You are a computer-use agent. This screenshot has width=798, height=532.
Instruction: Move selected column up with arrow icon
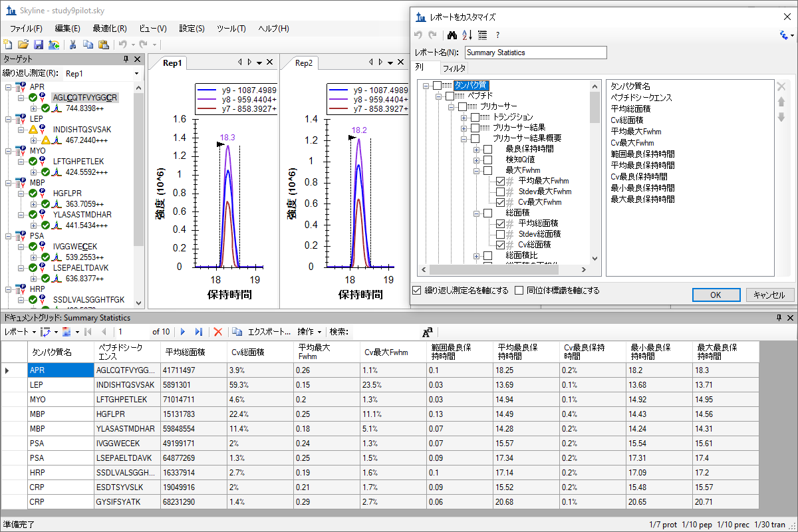(781, 102)
